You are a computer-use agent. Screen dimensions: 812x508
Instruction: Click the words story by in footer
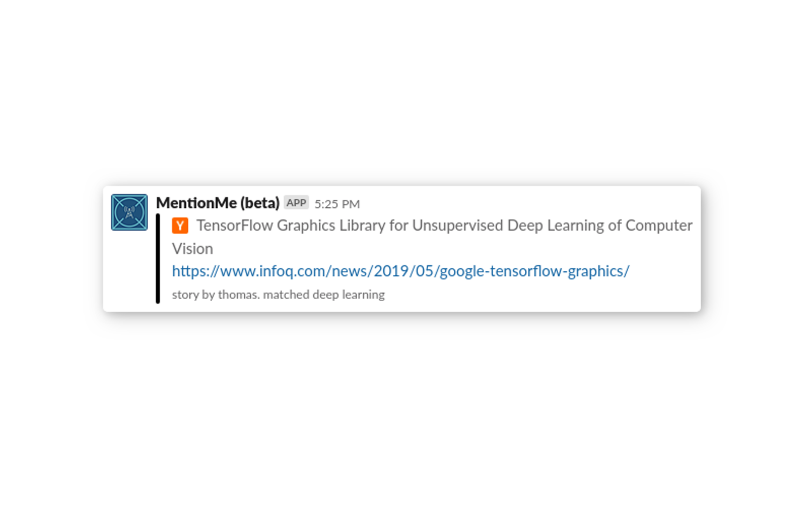[193, 295]
